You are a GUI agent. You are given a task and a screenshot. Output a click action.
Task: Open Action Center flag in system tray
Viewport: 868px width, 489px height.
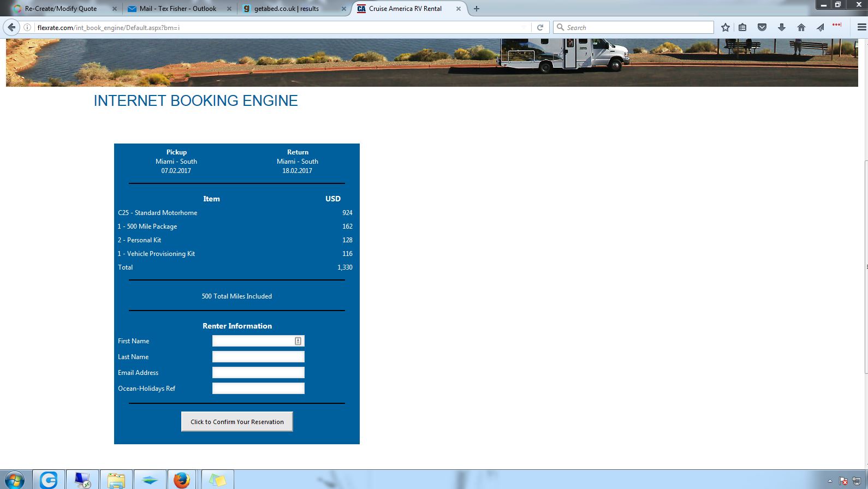844,481
